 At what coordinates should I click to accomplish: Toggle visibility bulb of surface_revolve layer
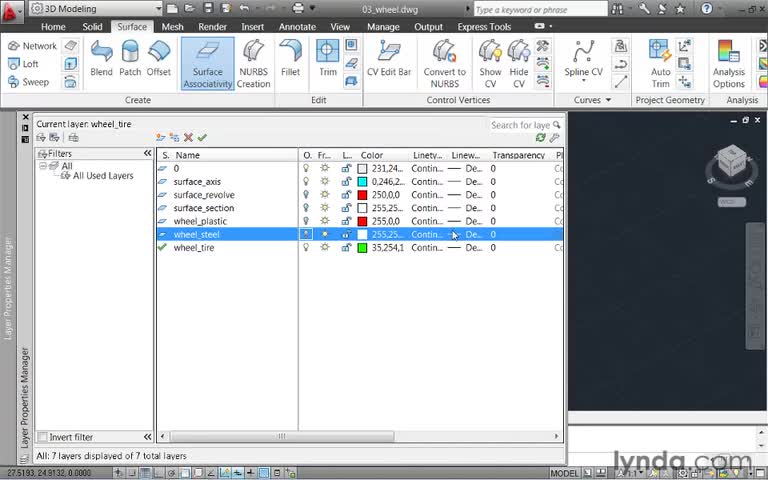click(x=306, y=195)
